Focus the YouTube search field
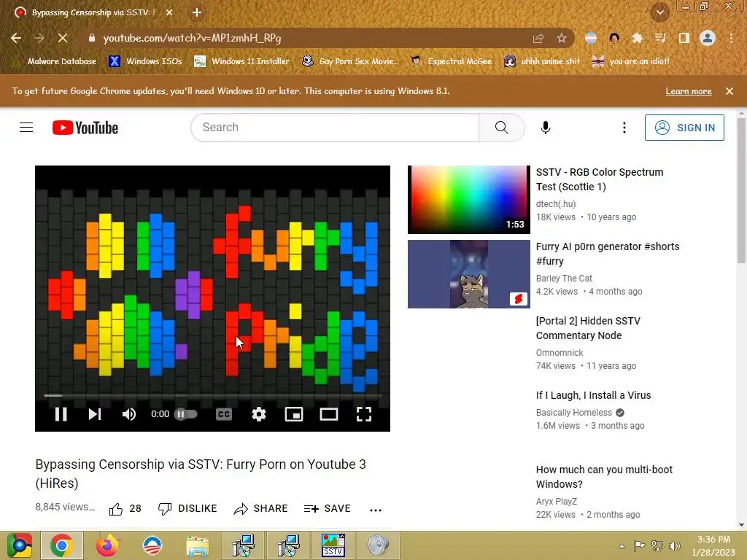747x560 pixels. click(335, 128)
